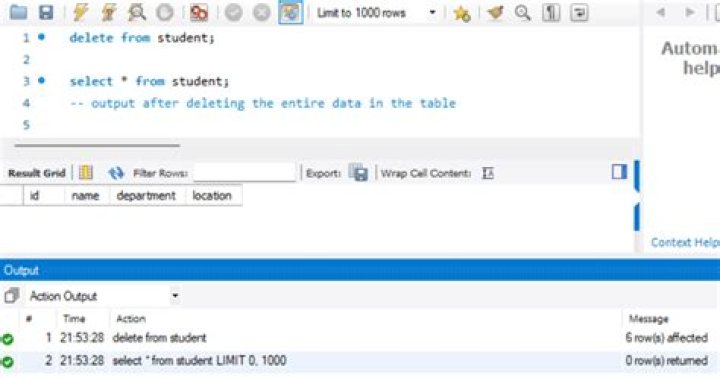Viewport: 720px width, 378px height.
Task: Select the 'select * from student LIMIT 0, 1000' row
Action: 360,361
